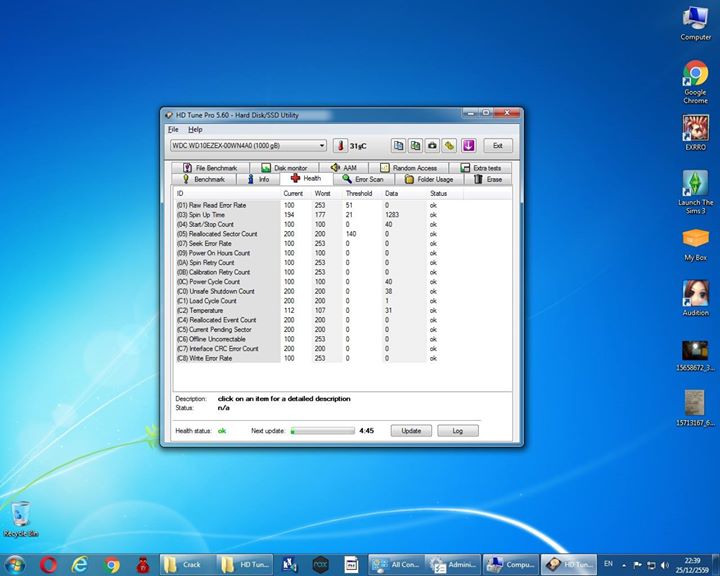Screen dimensions: 720x576
Task: Open the File menu
Action: coord(173,129)
